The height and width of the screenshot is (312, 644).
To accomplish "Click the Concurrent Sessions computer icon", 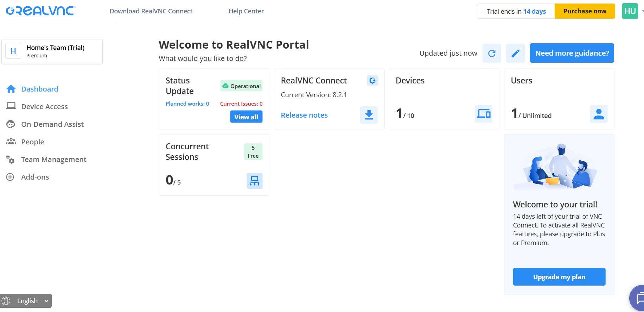I will [254, 181].
